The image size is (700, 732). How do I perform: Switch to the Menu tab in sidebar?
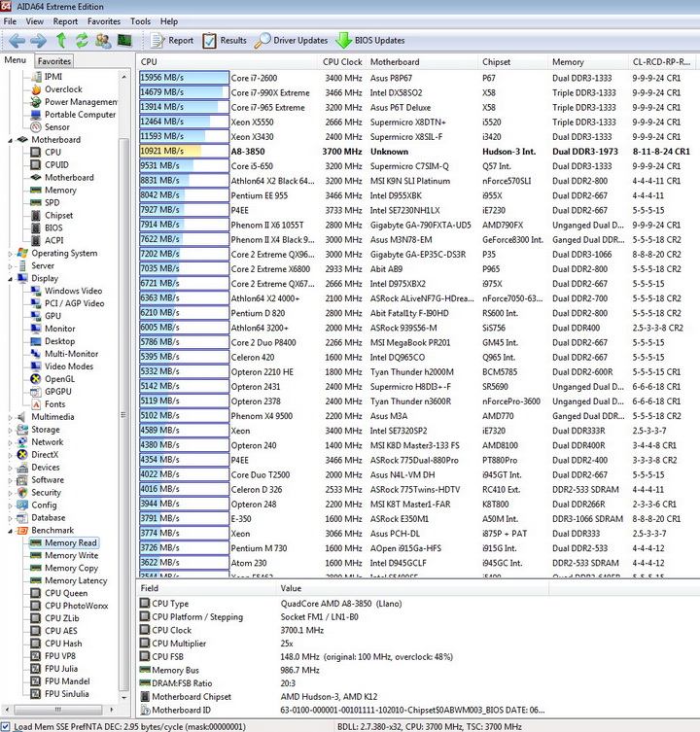[16, 60]
